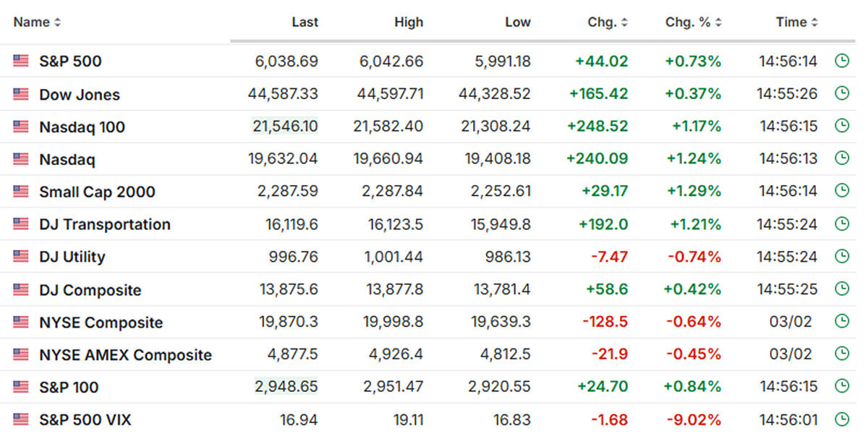Click the clock icon in S&P 500 row
This screenshot has width=868, height=444.
[x=841, y=61]
